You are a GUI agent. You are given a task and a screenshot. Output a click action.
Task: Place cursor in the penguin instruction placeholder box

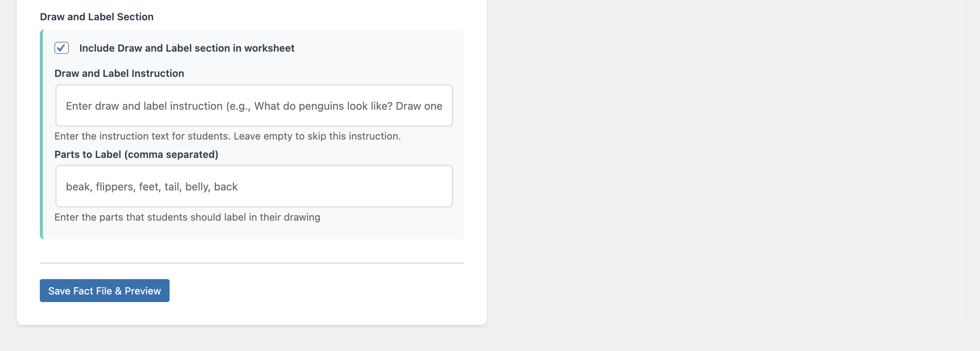click(x=254, y=106)
